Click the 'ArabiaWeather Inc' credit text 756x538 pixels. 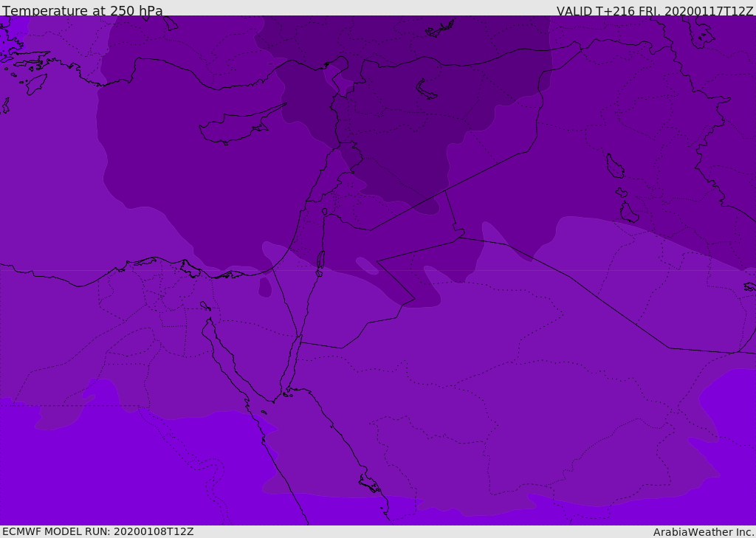tap(703, 532)
